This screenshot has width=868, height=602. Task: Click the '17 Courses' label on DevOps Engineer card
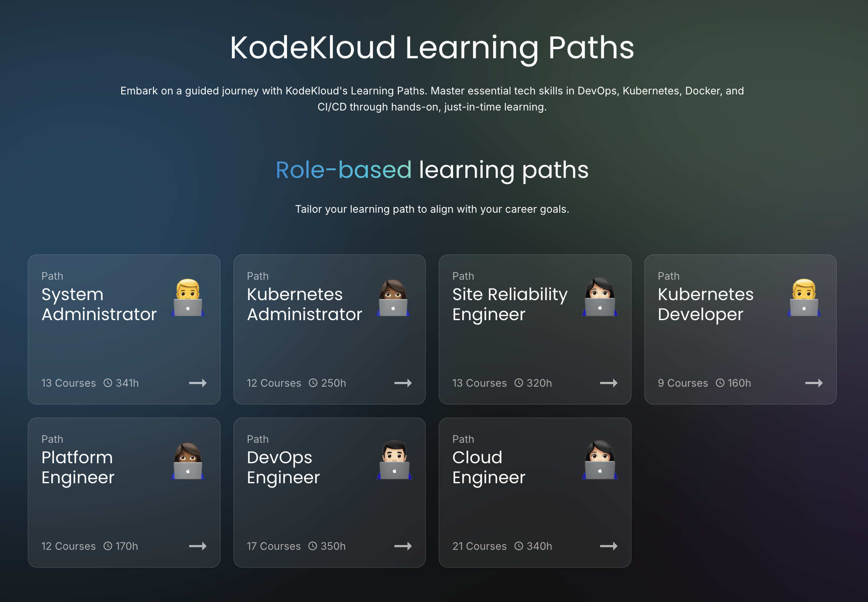[274, 546]
